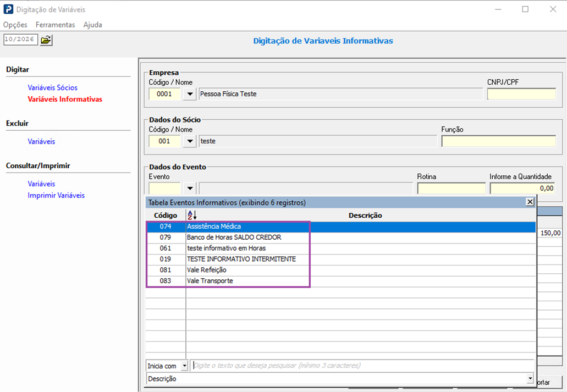Go to Variáveis Sócios link

(52, 87)
